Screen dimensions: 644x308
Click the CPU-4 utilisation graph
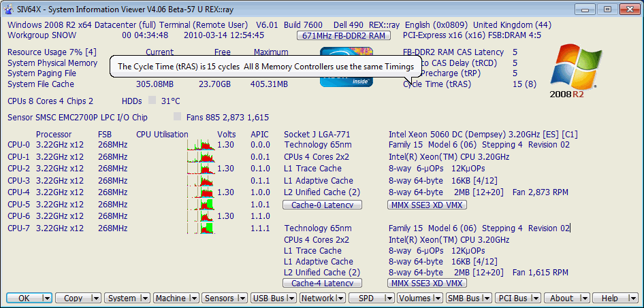tap(201, 192)
